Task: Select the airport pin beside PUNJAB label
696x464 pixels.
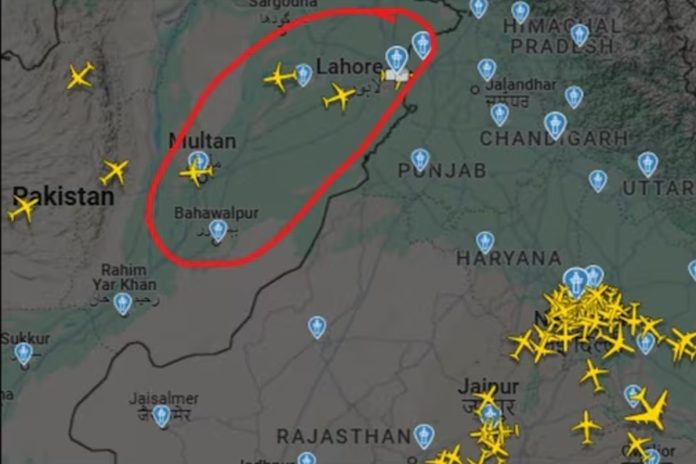Action: (419, 160)
